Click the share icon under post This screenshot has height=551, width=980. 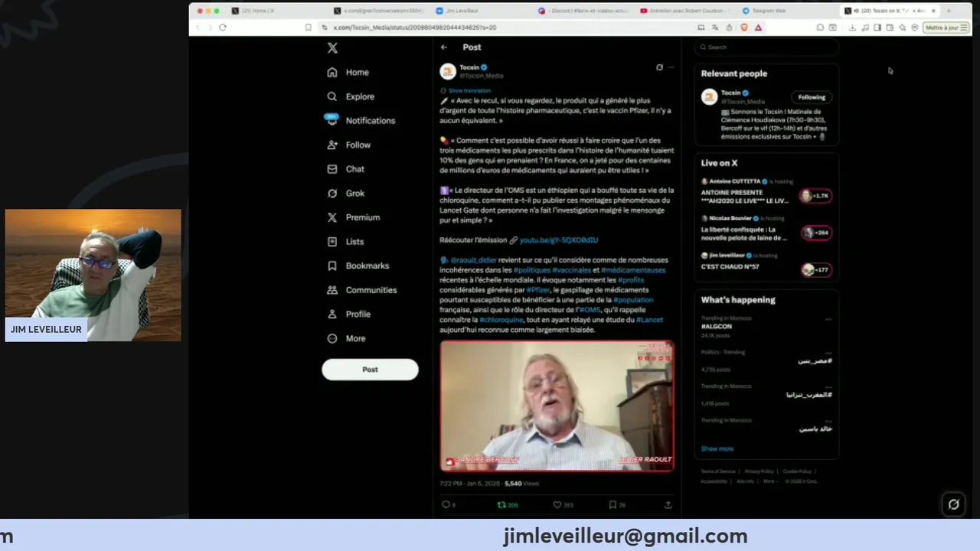pyautogui.click(x=668, y=505)
